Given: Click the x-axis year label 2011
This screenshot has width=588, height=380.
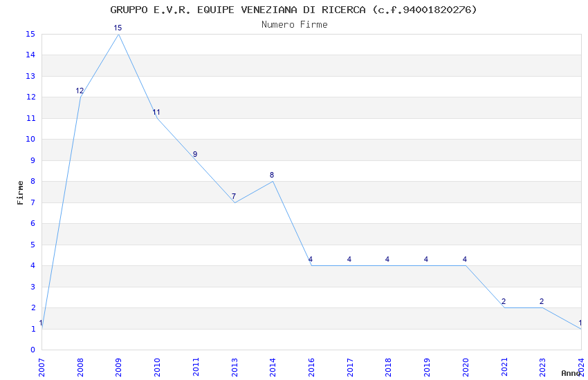Looking at the screenshot, I should pos(196,368).
